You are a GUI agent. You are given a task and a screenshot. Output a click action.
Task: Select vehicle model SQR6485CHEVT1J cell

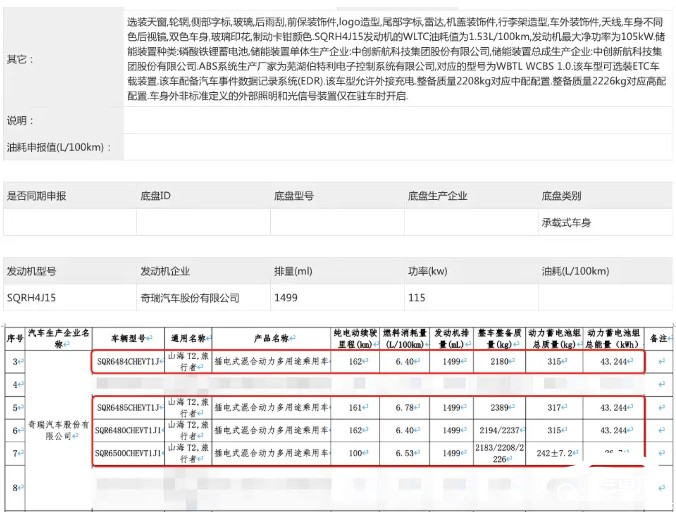[x=126, y=407]
